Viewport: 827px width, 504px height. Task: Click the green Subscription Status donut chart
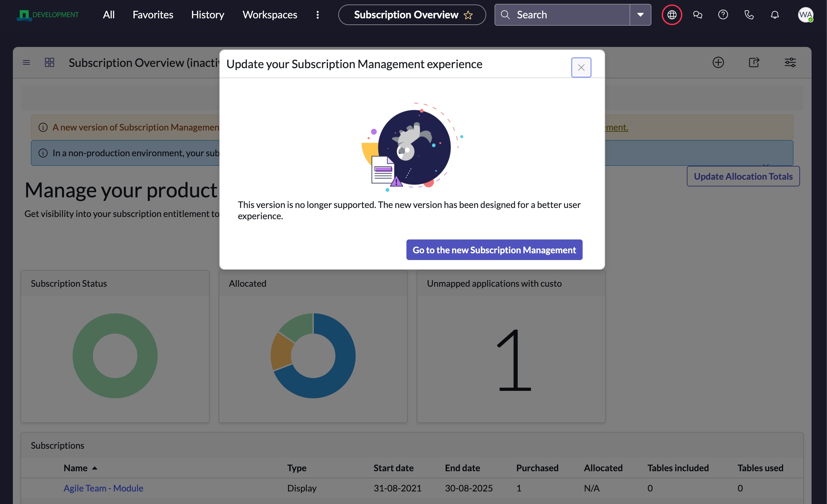click(115, 323)
